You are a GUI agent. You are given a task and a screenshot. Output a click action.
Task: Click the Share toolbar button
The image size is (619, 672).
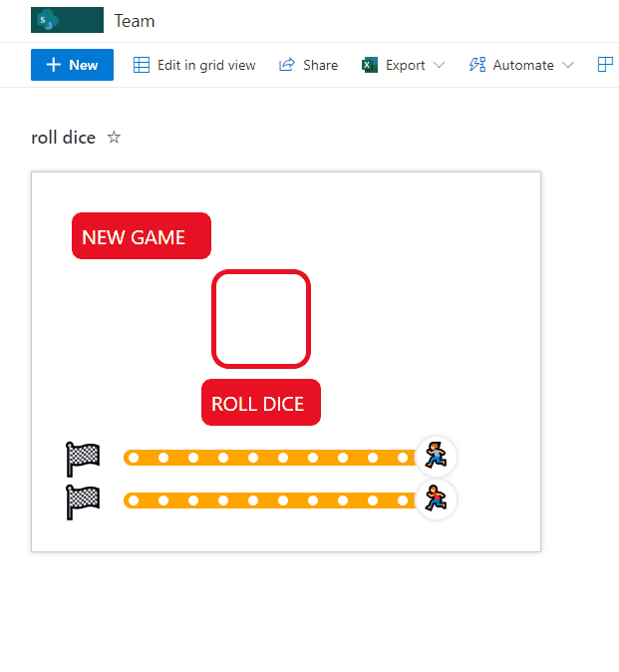[308, 65]
